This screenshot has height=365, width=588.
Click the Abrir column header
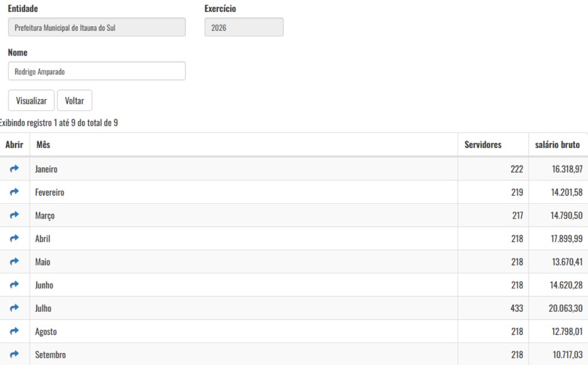(x=14, y=145)
